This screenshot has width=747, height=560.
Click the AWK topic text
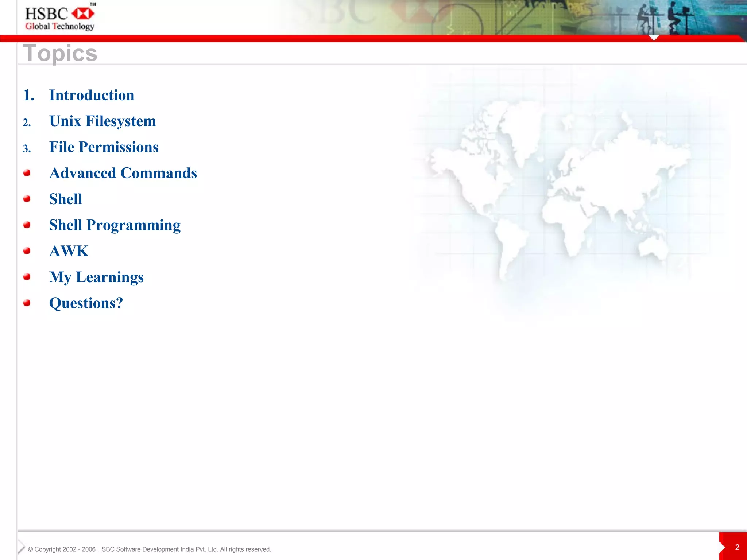click(x=69, y=251)
